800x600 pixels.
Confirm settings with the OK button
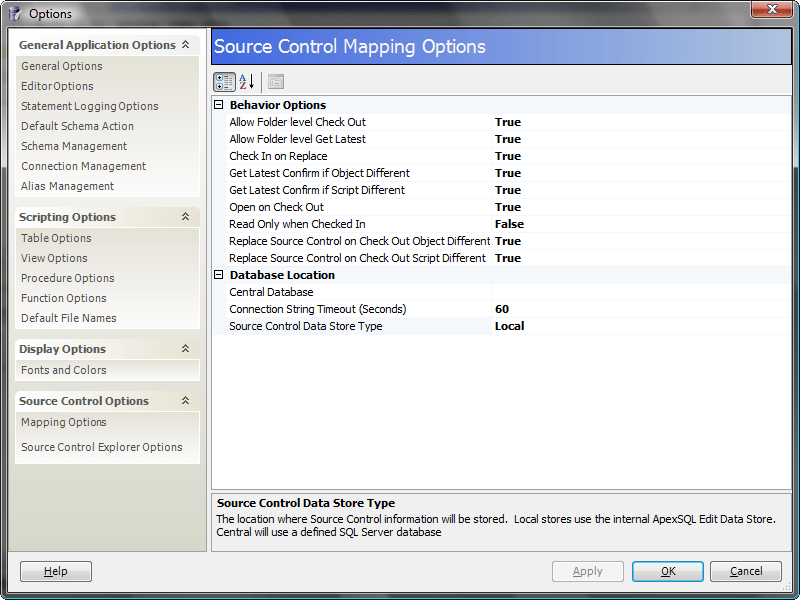click(x=667, y=571)
